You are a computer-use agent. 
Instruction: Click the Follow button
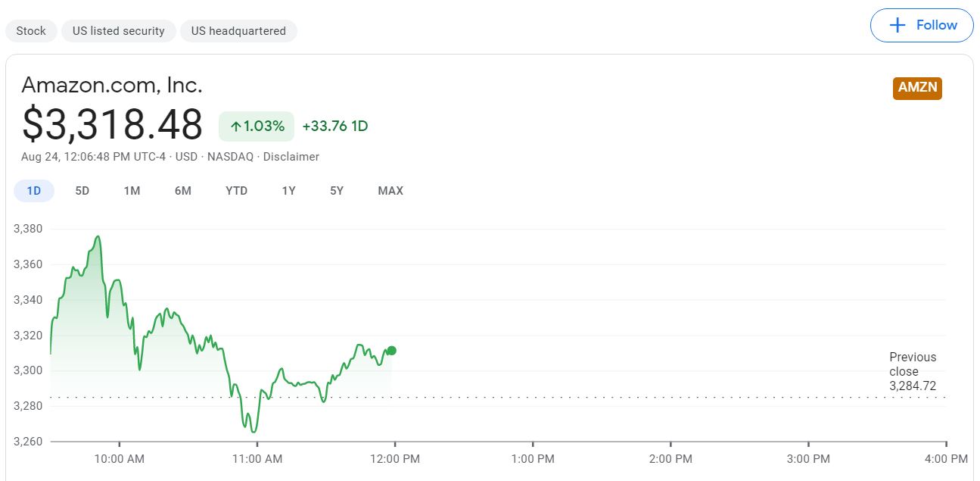click(x=922, y=25)
